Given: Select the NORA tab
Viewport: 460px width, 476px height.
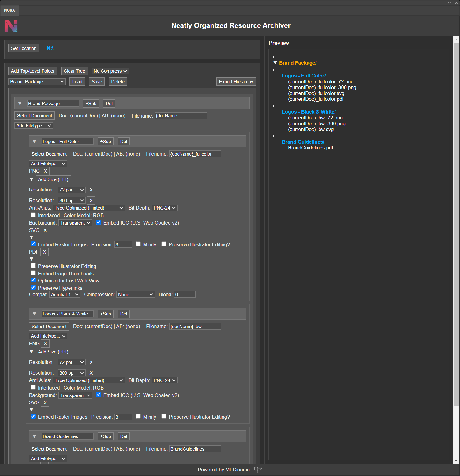Looking at the screenshot, I should tap(9, 10).
